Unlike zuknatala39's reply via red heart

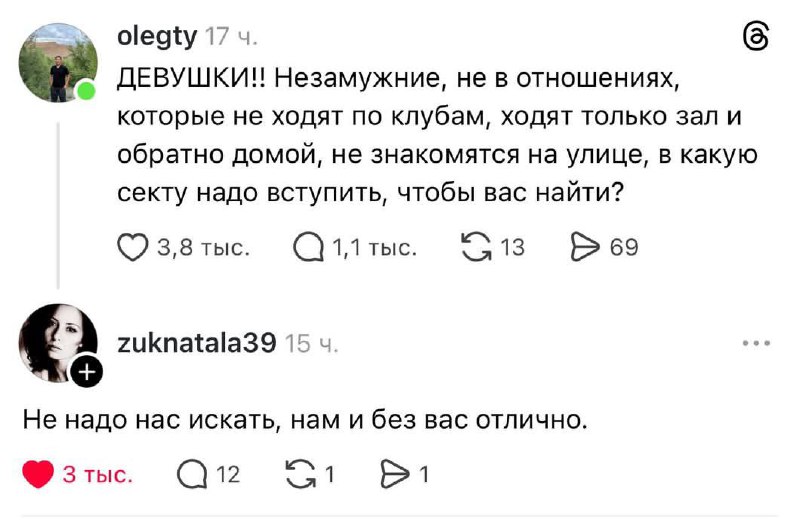(38, 475)
